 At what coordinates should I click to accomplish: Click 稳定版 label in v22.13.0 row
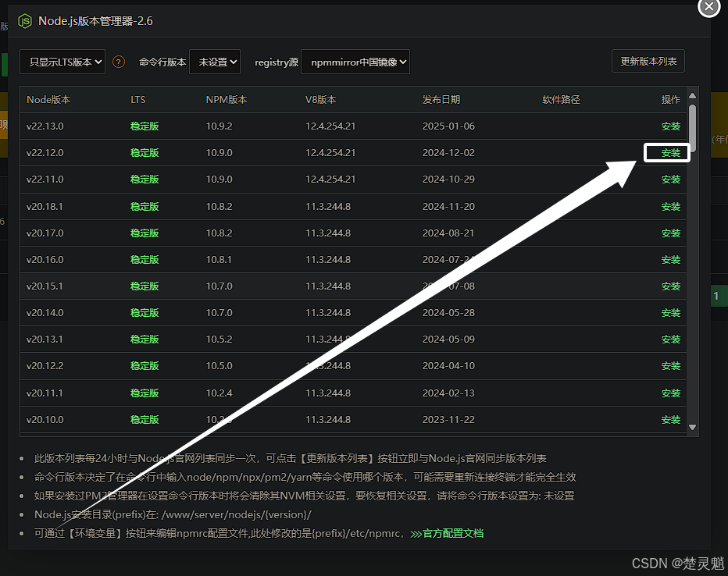(145, 126)
